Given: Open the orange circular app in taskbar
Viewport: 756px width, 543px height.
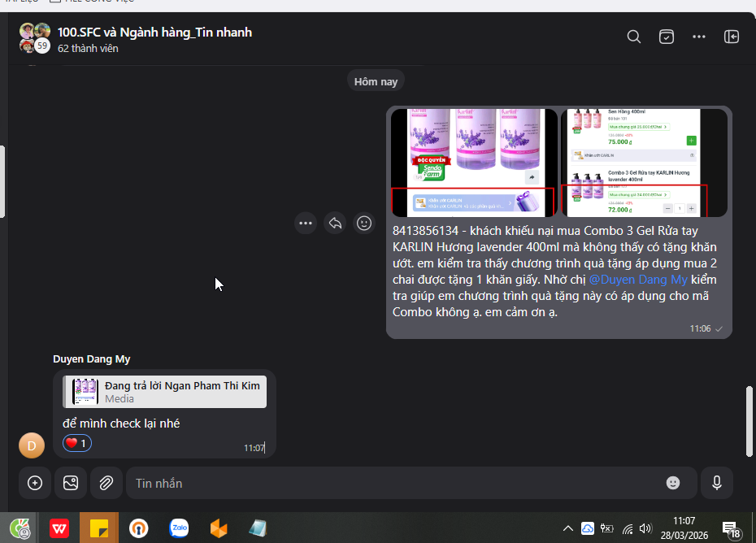Looking at the screenshot, I should 139,528.
